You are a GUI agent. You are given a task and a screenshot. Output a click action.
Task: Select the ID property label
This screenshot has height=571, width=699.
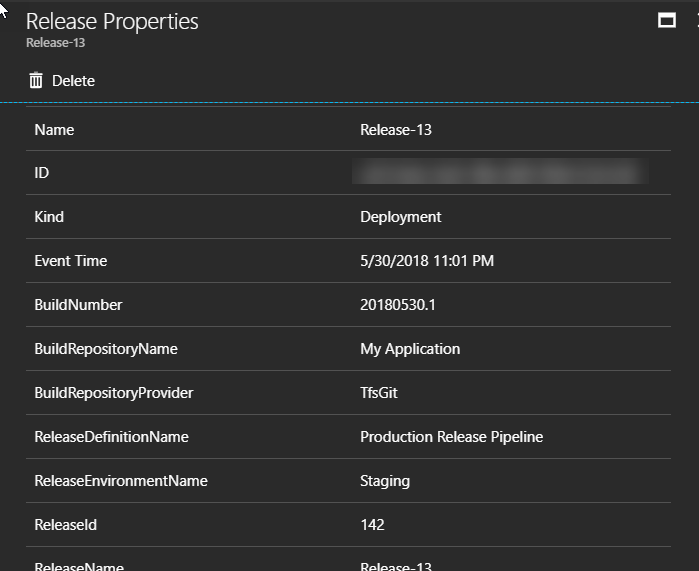pyautogui.click(x=42, y=173)
